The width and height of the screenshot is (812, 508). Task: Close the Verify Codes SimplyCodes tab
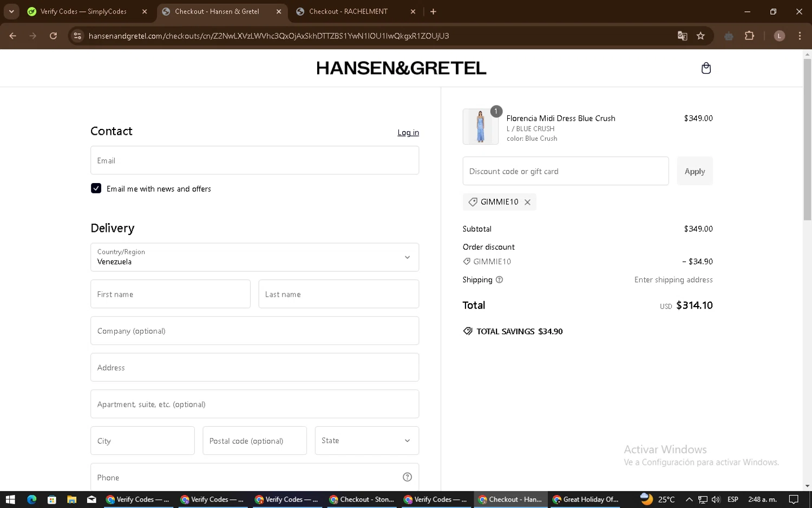tap(145, 11)
